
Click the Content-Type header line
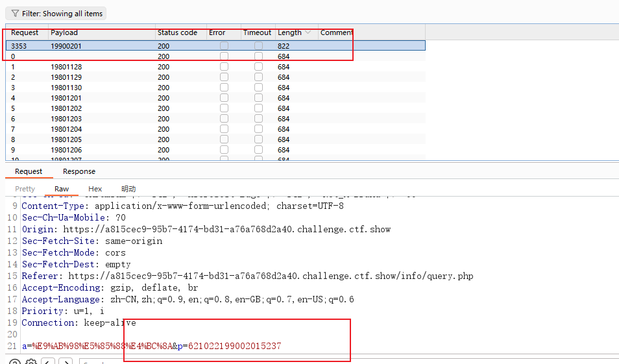pyautogui.click(x=183, y=206)
